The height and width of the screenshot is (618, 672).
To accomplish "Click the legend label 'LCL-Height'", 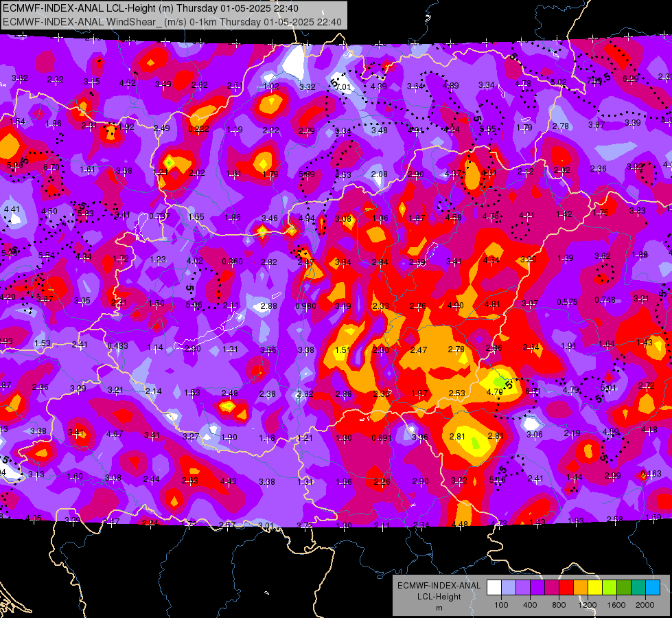I will point(439,597).
